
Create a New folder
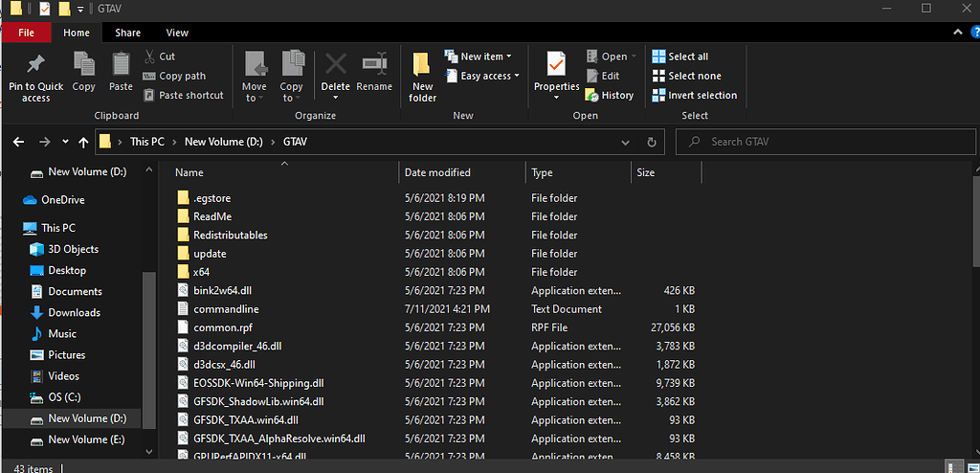422,77
